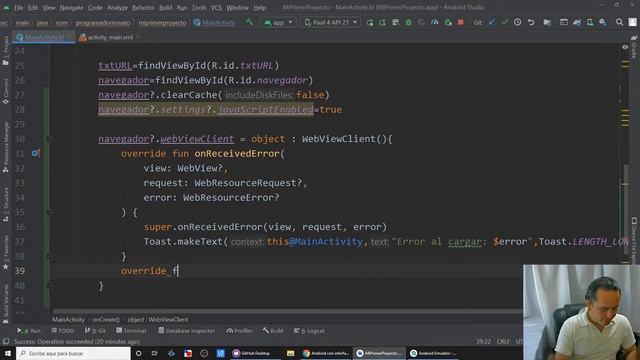
Task: Switch to the MainActivity.kt tab
Action: coord(44,37)
